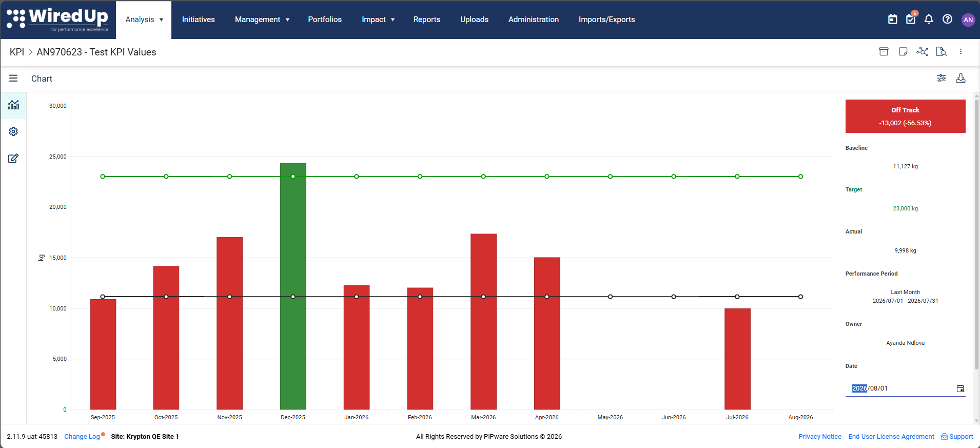Open the Portfolios tab

[x=325, y=20]
